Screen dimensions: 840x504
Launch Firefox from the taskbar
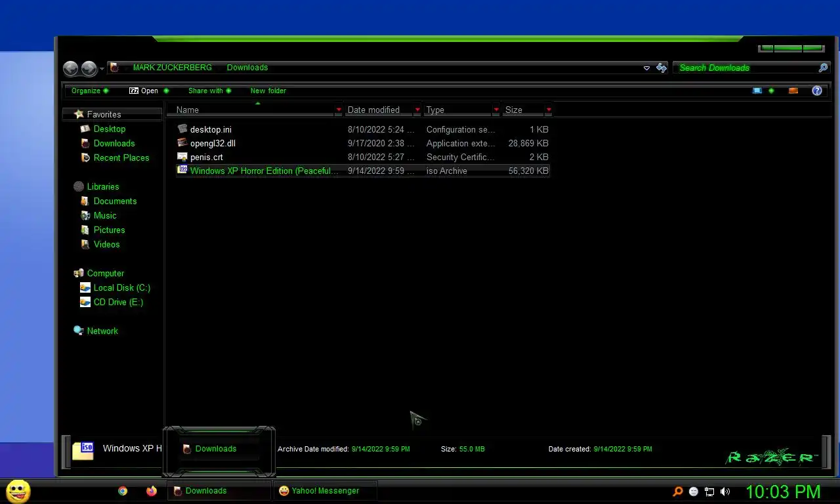(152, 490)
